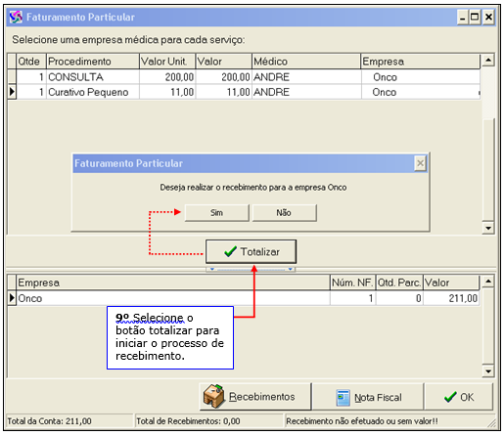Click the services grid scrollbar up arrow
The height and width of the screenshot is (435, 504).
[x=488, y=60]
